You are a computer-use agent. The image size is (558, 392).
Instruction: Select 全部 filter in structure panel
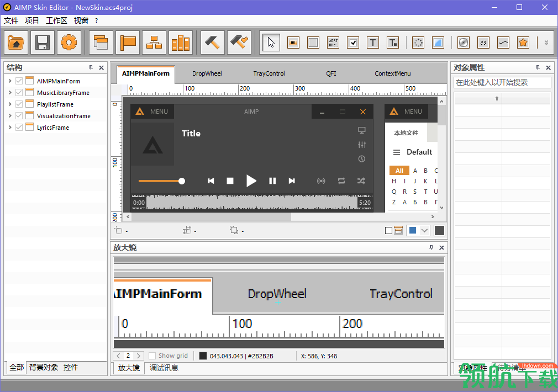(x=17, y=368)
